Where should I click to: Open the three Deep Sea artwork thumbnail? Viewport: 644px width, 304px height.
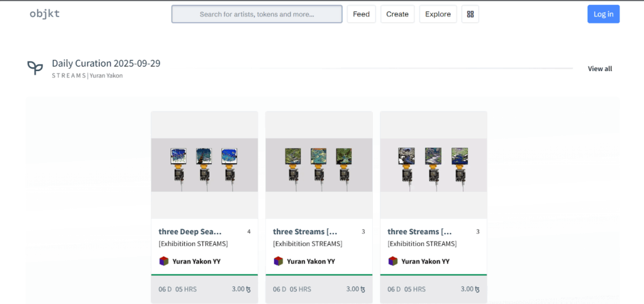coord(204,165)
